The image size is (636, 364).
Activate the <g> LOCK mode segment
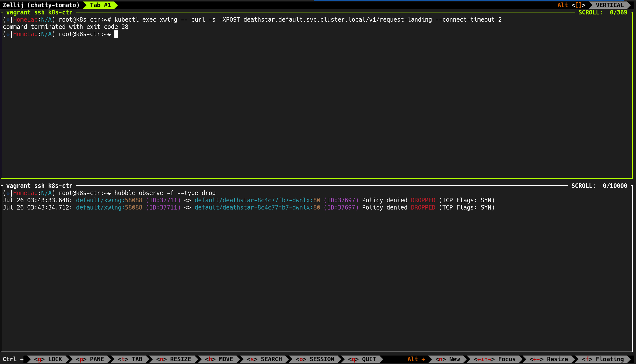coord(48,359)
